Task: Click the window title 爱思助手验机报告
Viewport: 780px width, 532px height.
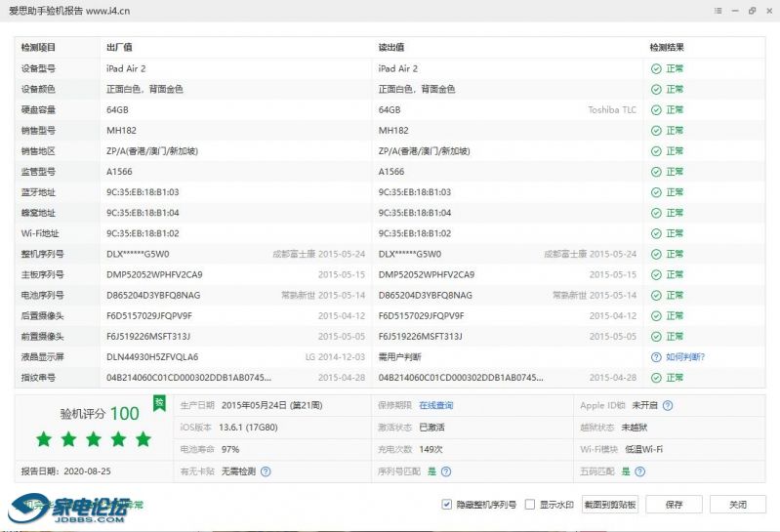Action: tap(46, 11)
